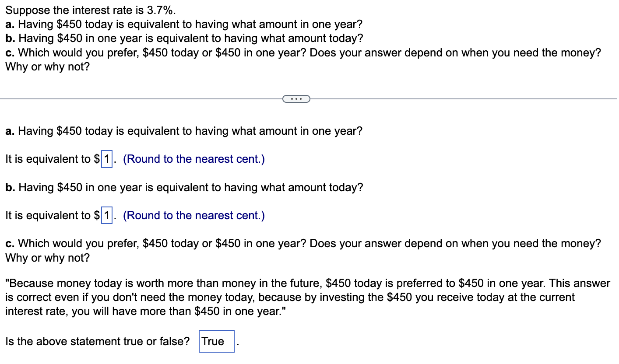Select the part c question heading
This screenshot has width=619, height=364.
coord(302,243)
